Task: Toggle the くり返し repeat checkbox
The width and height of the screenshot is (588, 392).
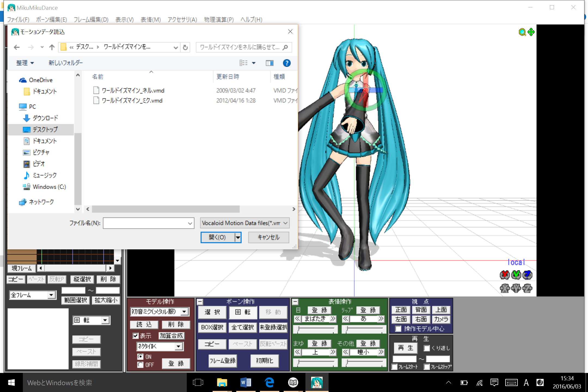Action: point(427,348)
